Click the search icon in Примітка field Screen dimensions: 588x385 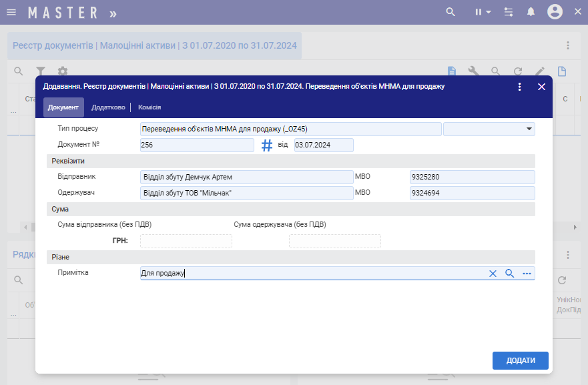coord(509,274)
